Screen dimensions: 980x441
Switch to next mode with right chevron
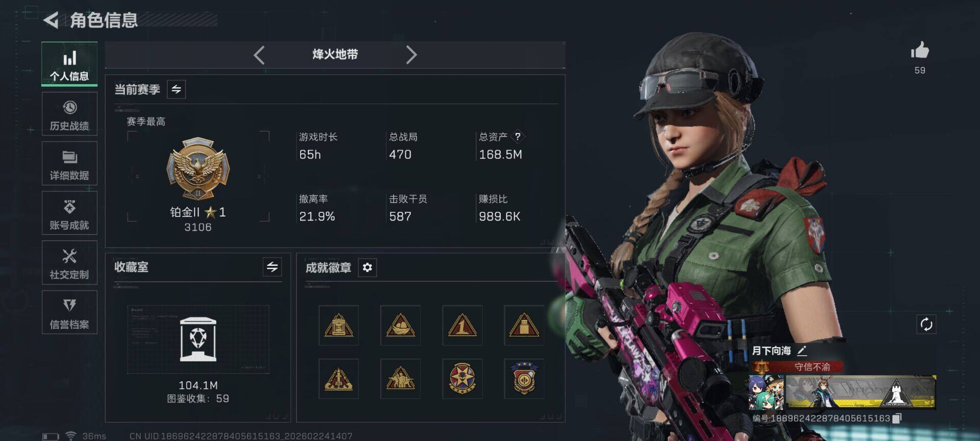point(411,55)
